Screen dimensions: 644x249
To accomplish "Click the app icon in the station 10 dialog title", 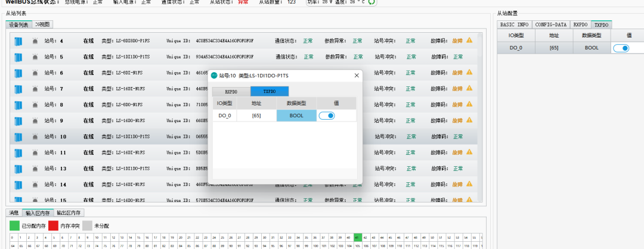I will (214, 76).
